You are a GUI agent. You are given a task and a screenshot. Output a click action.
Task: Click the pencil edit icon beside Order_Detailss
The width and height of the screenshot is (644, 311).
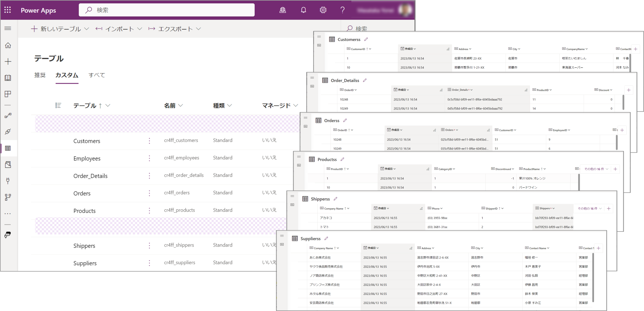(365, 80)
